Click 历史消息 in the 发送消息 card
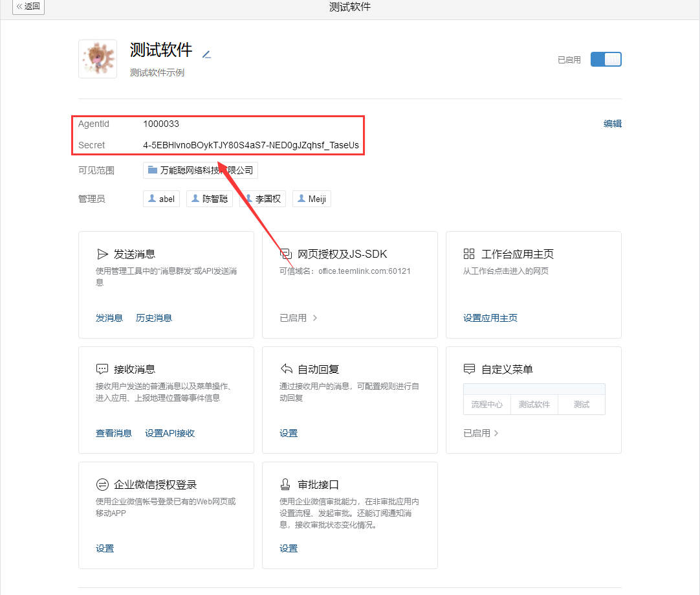Screen dimensions: 700x595 tap(154, 317)
